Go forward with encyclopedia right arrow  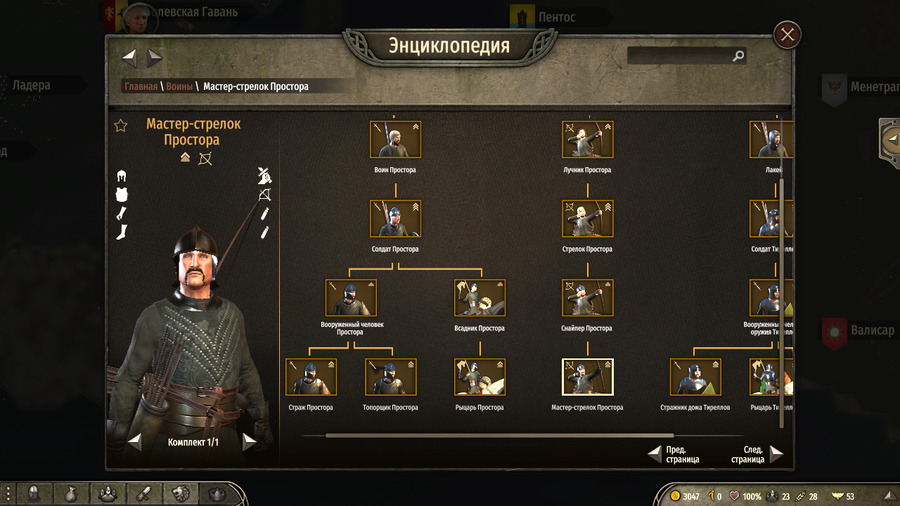tap(154, 57)
